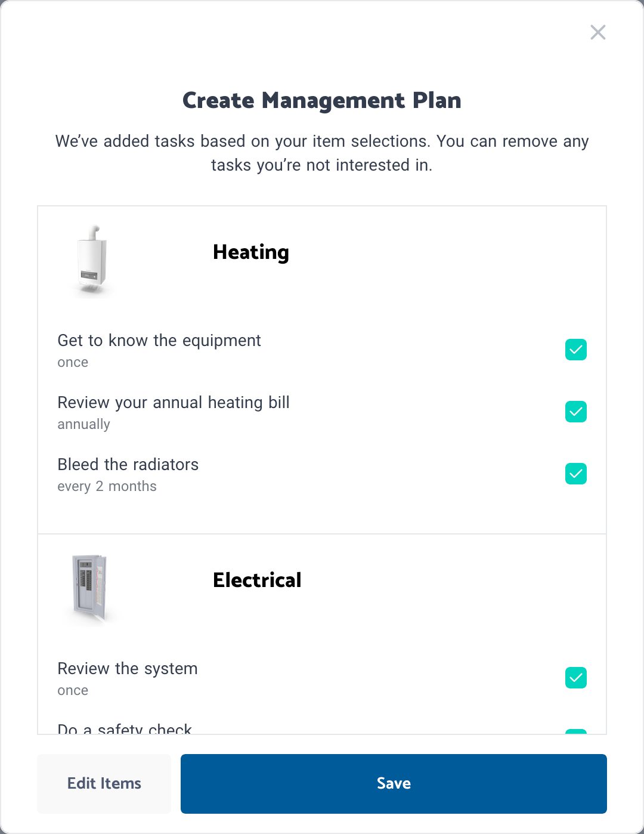The height and width of the screenshot is (834, 644).
Task: Uncheck Bleed the radiators task
Action: point(576,474)
